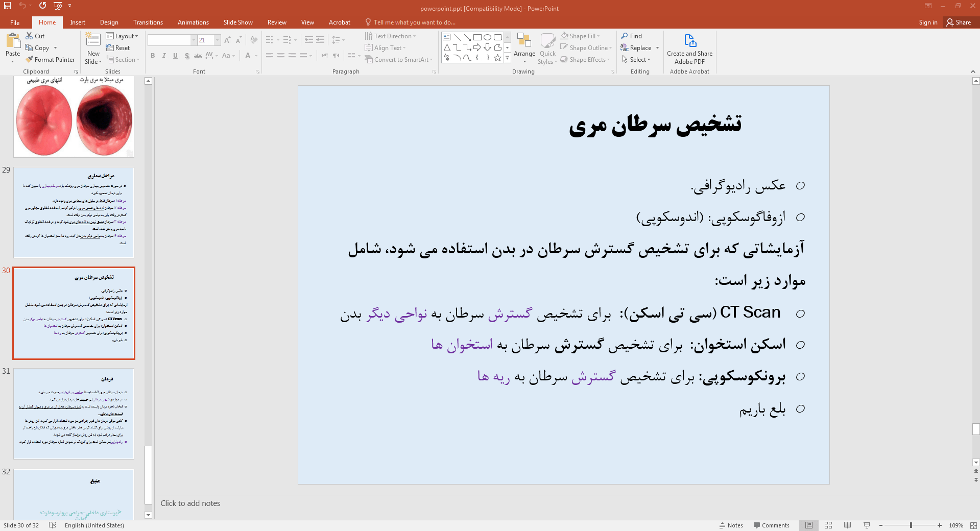Open the Select dropdown in Editing
Image resolution: width=980 pixels, height=531 pixels.
coord(636,59)
